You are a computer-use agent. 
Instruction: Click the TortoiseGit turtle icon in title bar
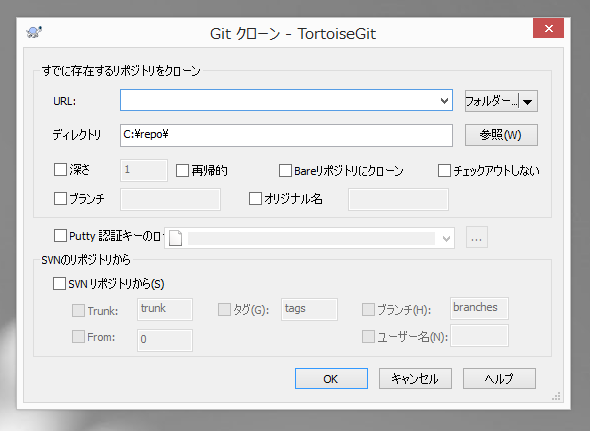34,32
